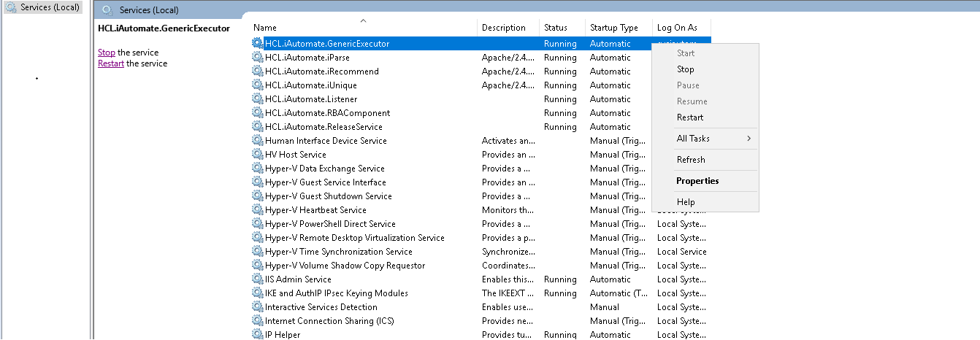Screen dimensions: 980x340
Task: Click the IIS Admin Service gear icon
Action: click(257, 279)
